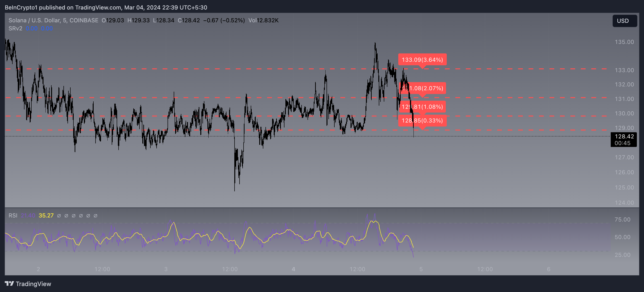Click the 135.00 label on price axis
644x292 pixels.
point(624,42)
